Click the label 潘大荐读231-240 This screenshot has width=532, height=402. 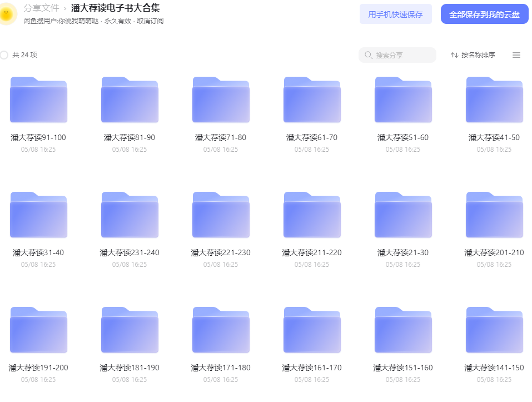click(130, 252)
